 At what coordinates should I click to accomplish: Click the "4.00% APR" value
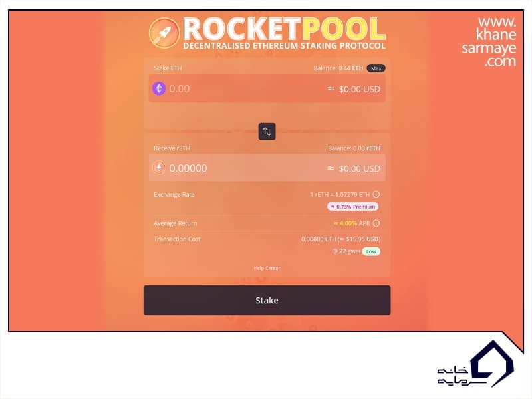coord(352,223)
